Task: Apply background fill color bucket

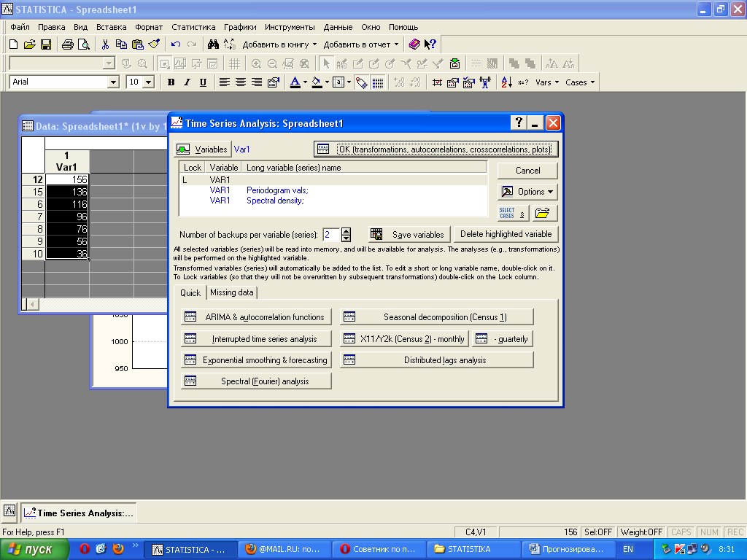Action: tap(317, 82)
